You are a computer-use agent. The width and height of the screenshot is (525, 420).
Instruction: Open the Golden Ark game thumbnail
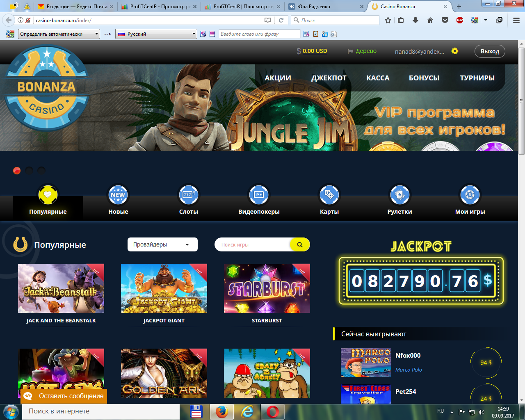(164, 373)
